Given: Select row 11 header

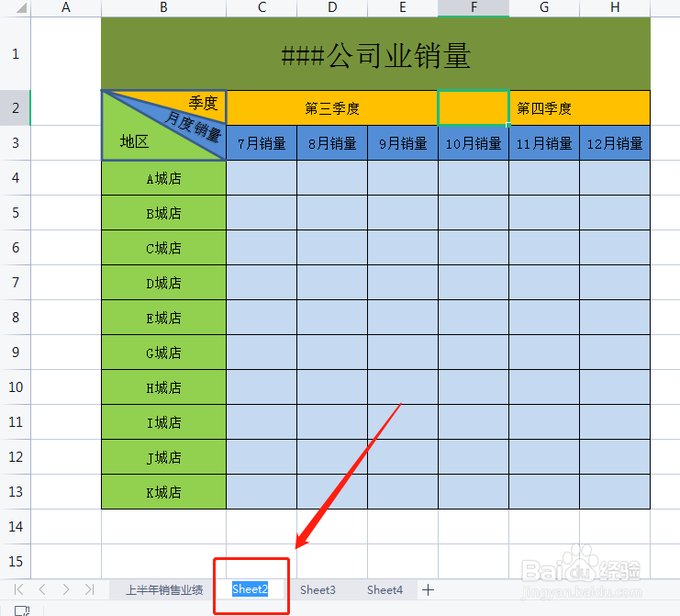Looking at the screenshot, I should click(16, 421).
